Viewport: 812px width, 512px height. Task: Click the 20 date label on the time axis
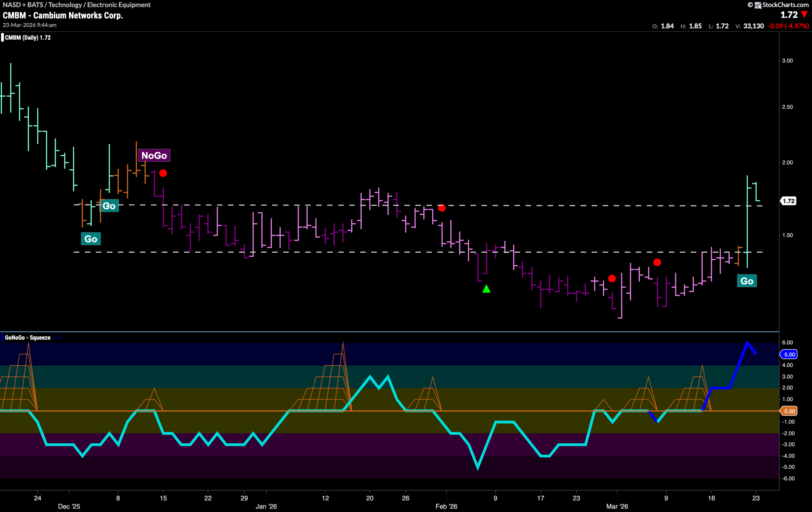tap(370, 498)
